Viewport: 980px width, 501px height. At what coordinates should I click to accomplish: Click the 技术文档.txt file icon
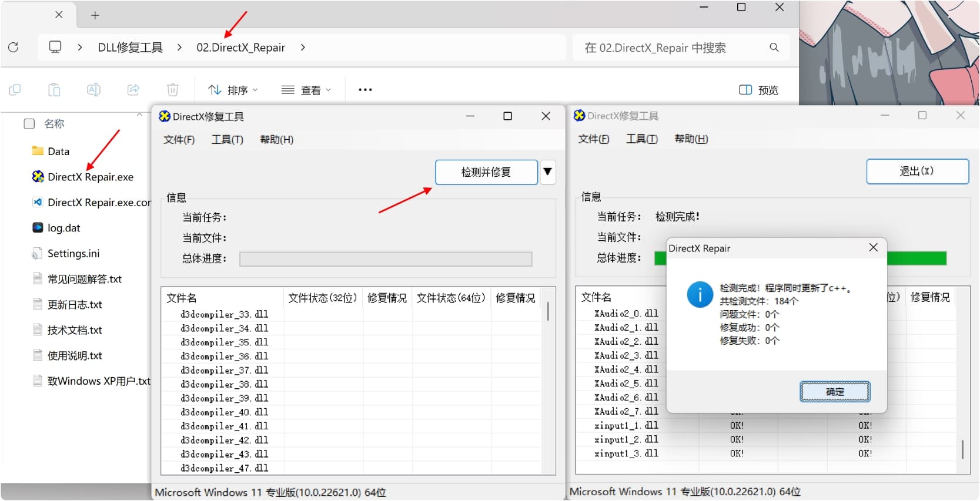(x=38, y=329)
